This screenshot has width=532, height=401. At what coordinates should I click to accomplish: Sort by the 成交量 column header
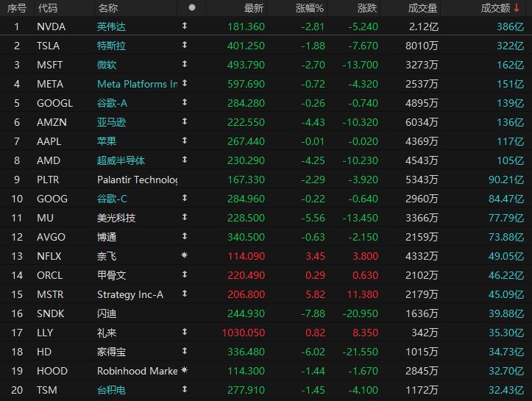point(422,8)
